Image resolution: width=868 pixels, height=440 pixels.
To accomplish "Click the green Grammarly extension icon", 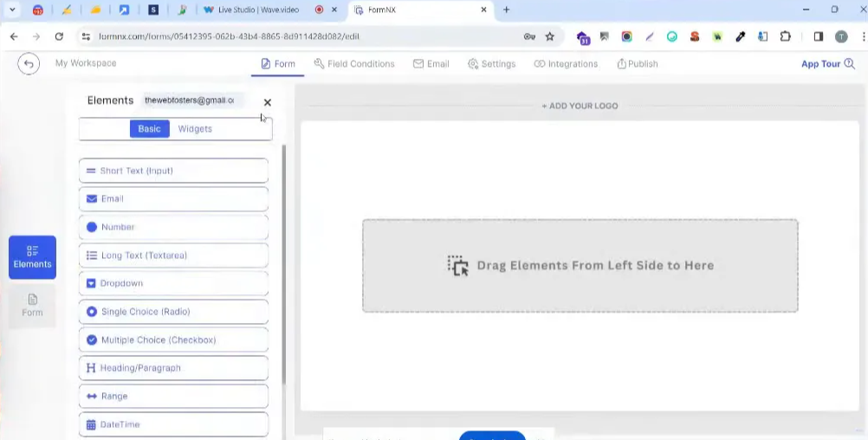I will pyautogui.click(x=672, y=36).
